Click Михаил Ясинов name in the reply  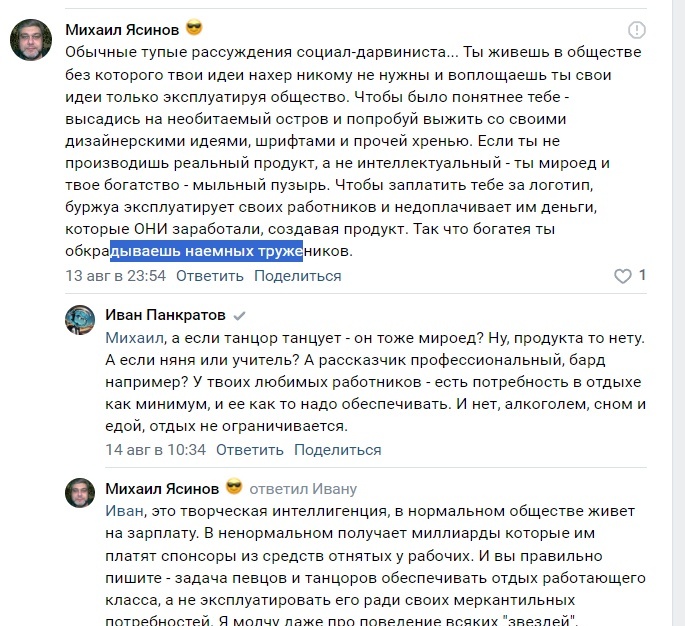pyautogui.click(x=162, y=488)
